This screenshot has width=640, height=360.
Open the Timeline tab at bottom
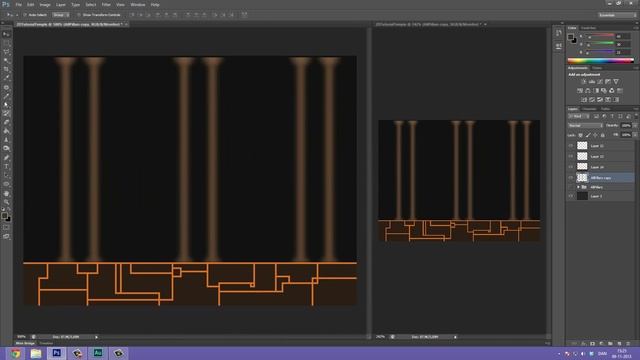(x=46, y=344)
